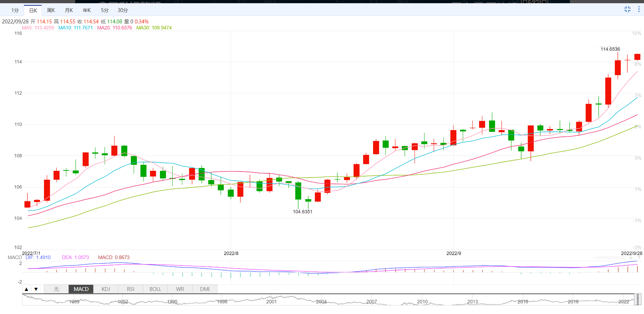Switch to the 年K yearly chart

coord(87,10)
